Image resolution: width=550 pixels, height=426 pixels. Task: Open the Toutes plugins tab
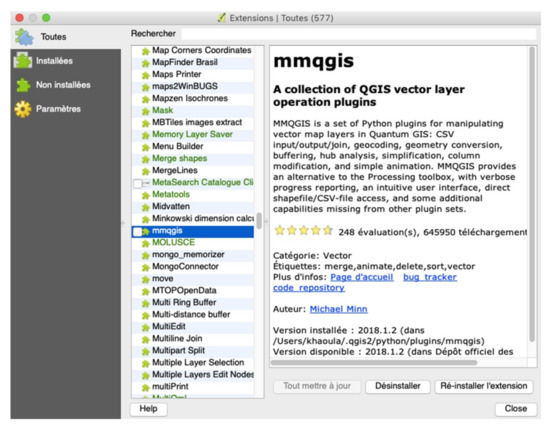(x=66, y=37)
